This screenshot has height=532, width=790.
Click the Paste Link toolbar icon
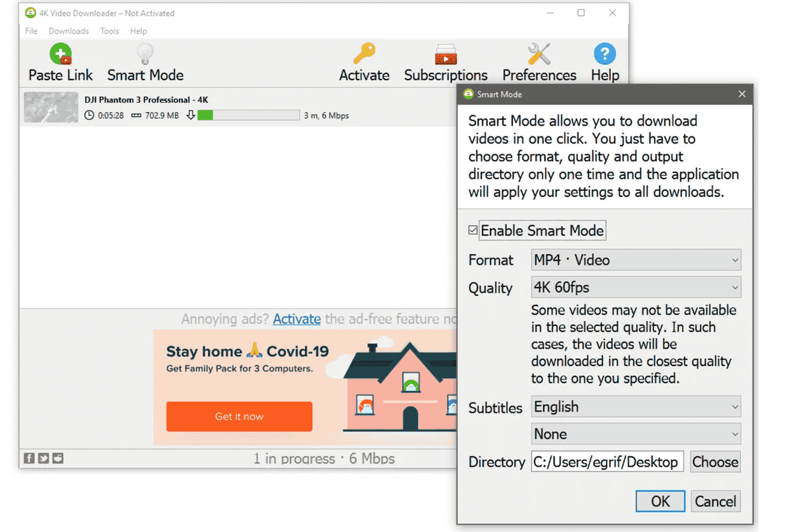pos(61,53)
